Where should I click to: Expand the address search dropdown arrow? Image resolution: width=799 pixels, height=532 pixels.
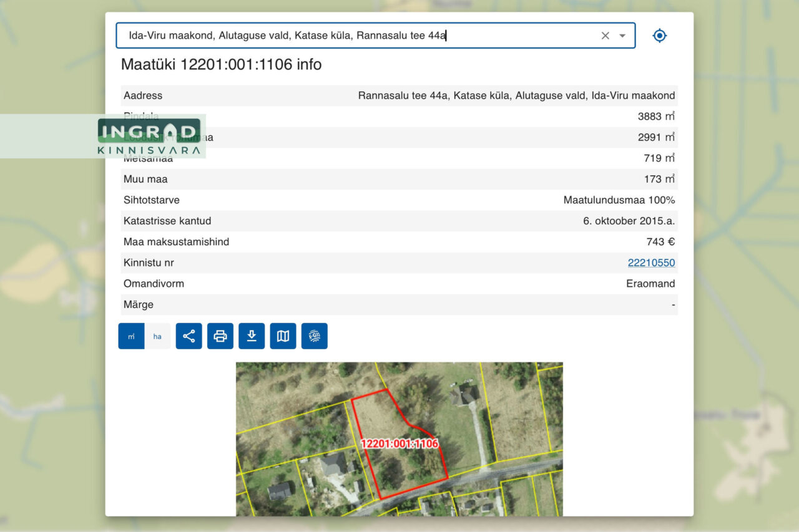[622, 36]
